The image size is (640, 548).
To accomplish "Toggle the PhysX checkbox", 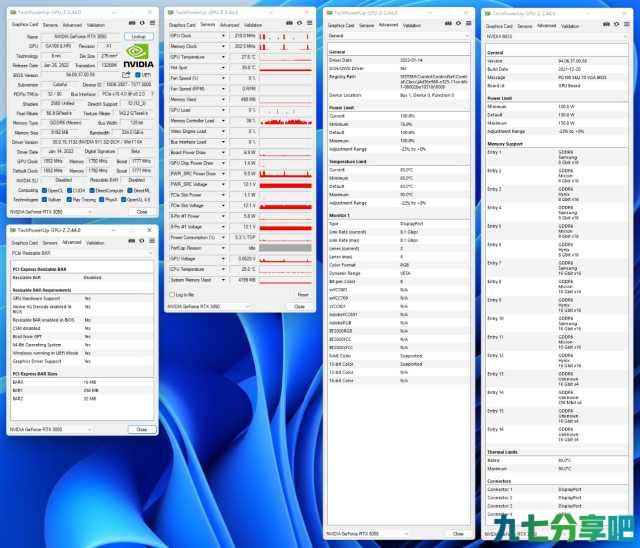I will 101,200.
